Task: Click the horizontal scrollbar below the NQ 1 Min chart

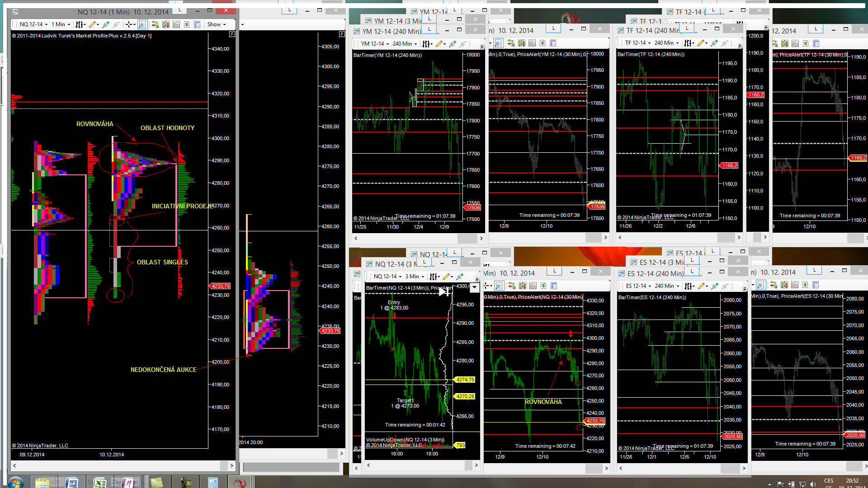Action: [x=122, y=465]
